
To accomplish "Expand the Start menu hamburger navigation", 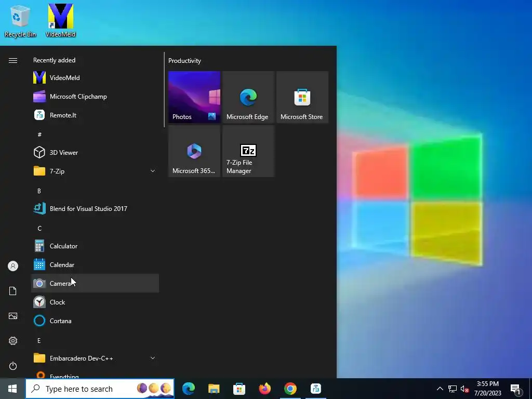I will [13, 60].
